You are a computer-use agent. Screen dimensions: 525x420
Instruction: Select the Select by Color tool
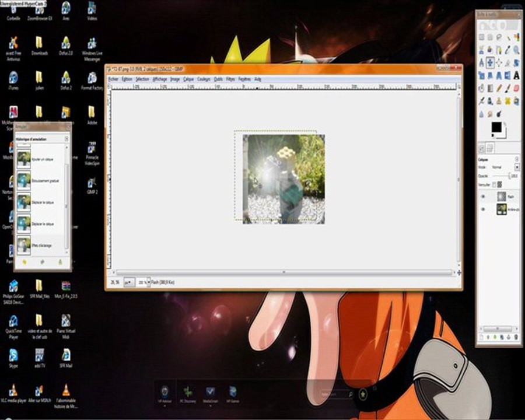coord(517,37)
